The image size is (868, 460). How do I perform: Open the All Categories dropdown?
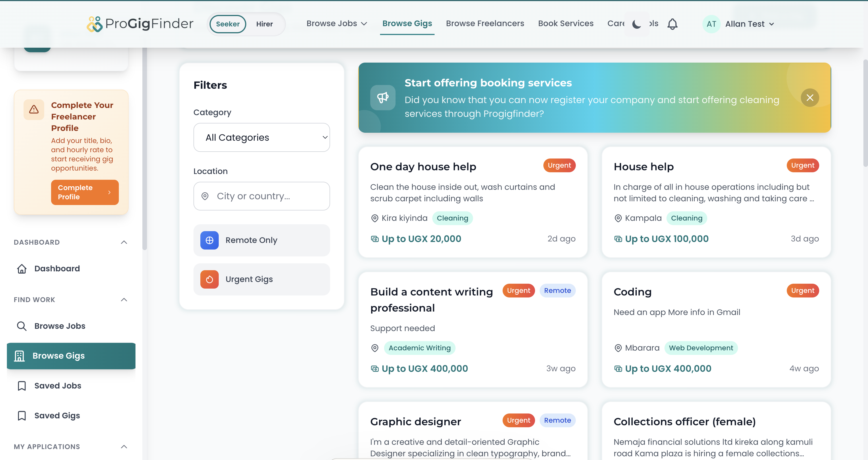[x=261, y=138]
